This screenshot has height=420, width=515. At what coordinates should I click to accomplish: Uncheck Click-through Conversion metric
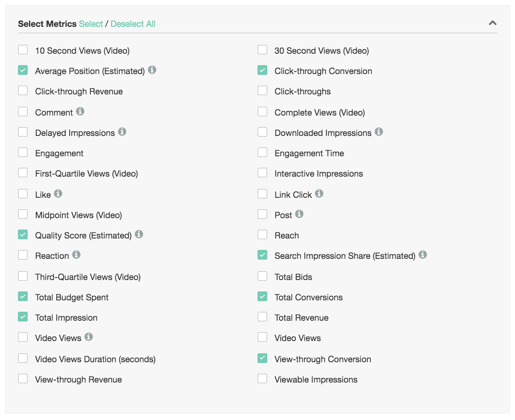click(262, 70)
